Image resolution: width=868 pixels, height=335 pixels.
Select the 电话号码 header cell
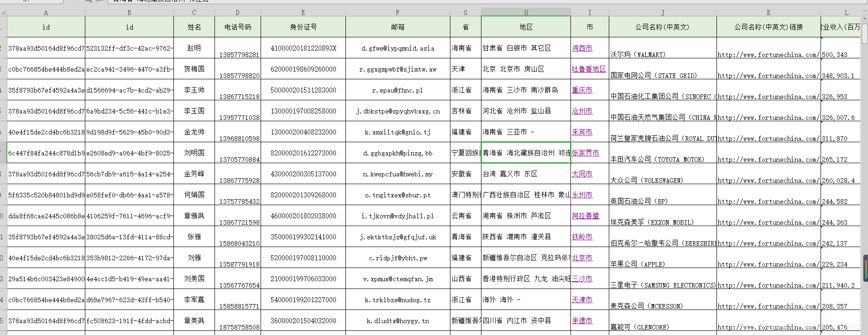[x=238, y=27]
